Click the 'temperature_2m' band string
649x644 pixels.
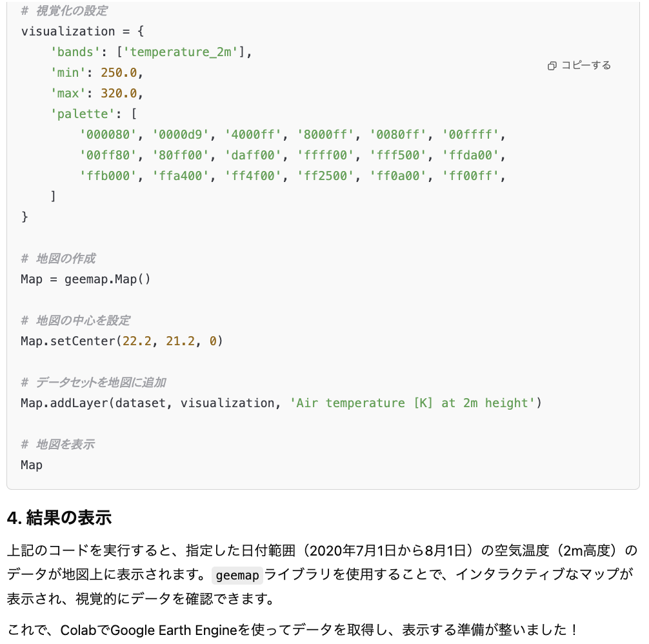click(181, 52)
